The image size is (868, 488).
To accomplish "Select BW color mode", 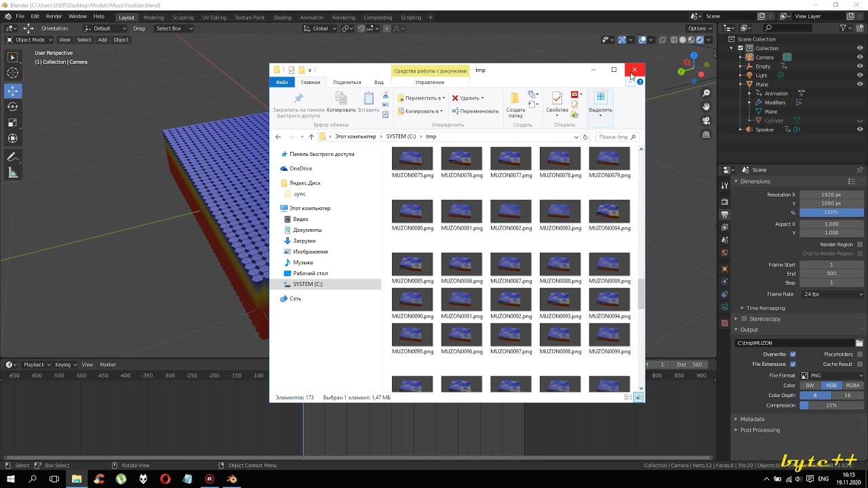I will [810, 386].
